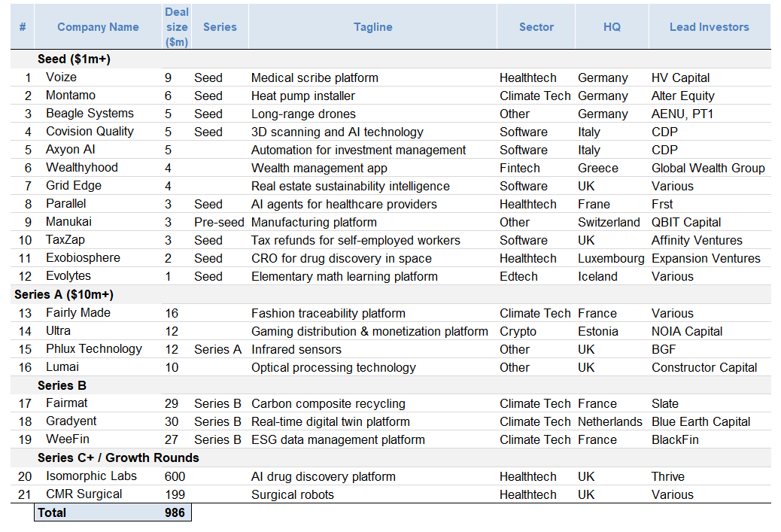Select the 600 deal size value

tap(175, 477)
